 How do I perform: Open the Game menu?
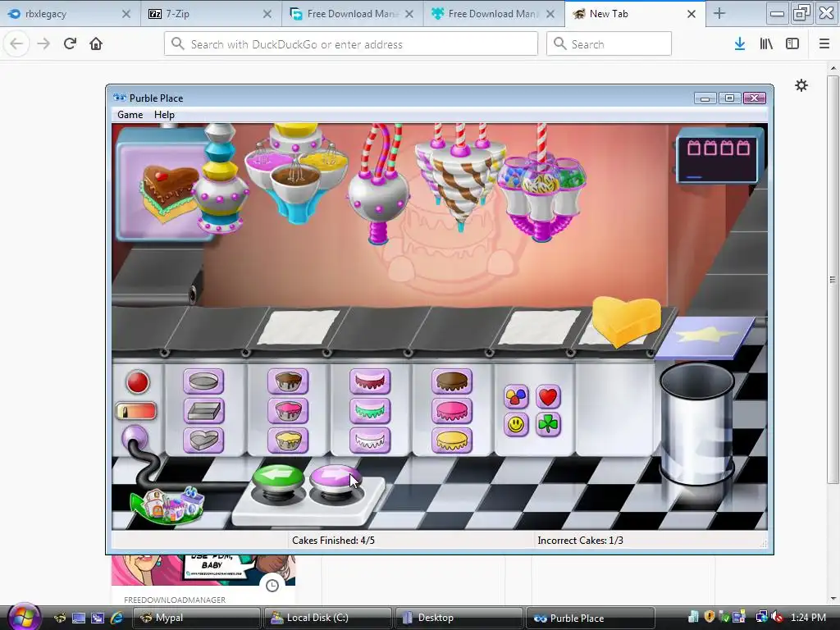tap(130, 115)
